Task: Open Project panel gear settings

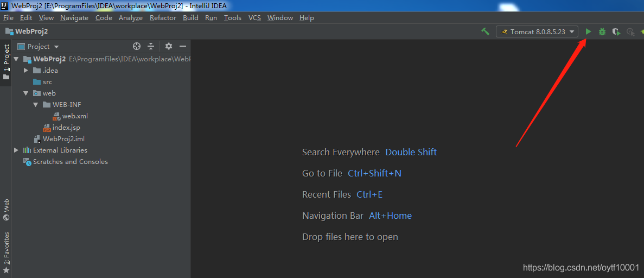Action: [168, 46]
